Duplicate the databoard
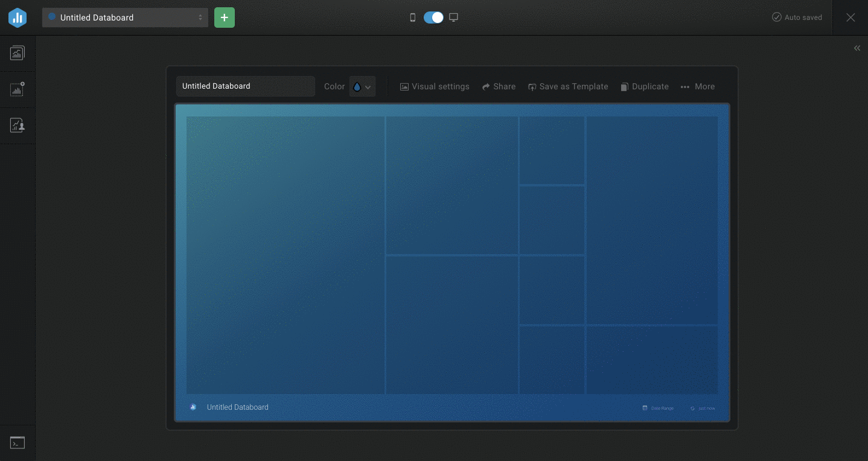The width and height of the screenshot is (868, 461). (x=645, y=87)
